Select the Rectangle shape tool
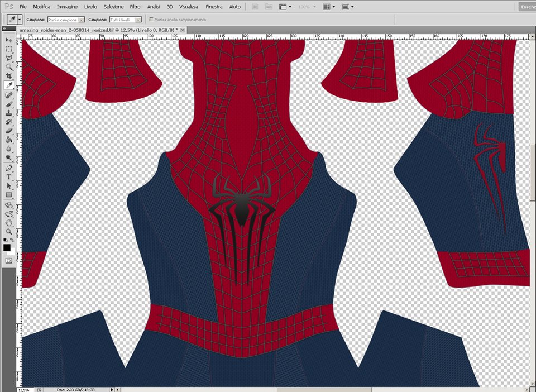Screen dimensions: 536x392 pyautogui.click(x=9, y=194)
